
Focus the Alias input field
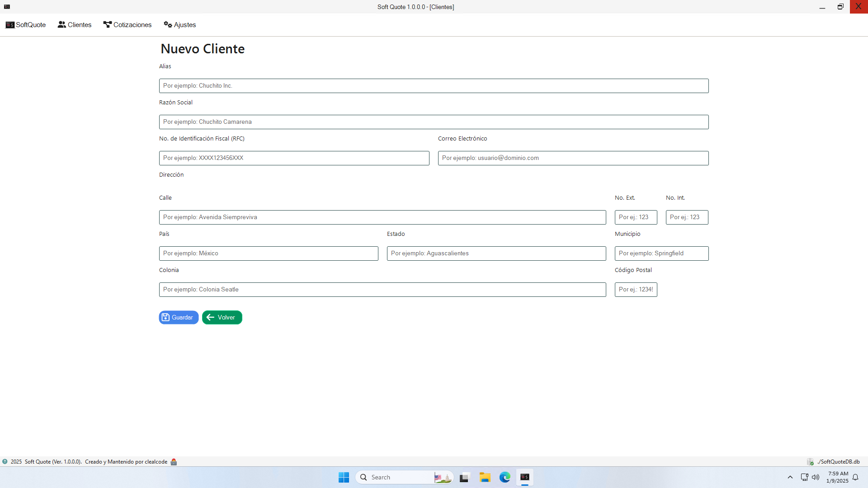[434, 86]
